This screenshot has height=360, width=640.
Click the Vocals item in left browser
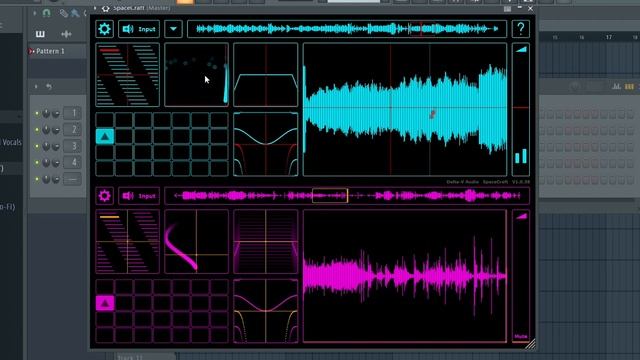(11, 142)
